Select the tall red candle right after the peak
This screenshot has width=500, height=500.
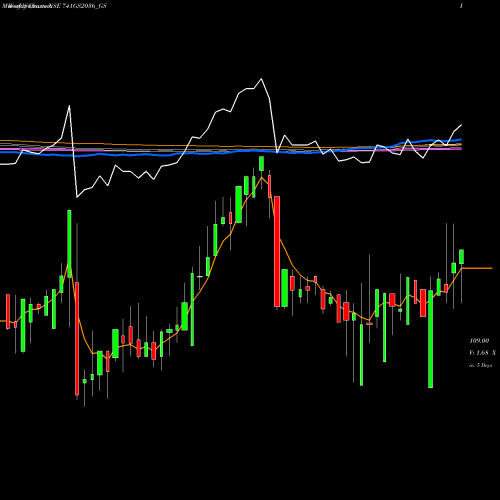(277, 252)
